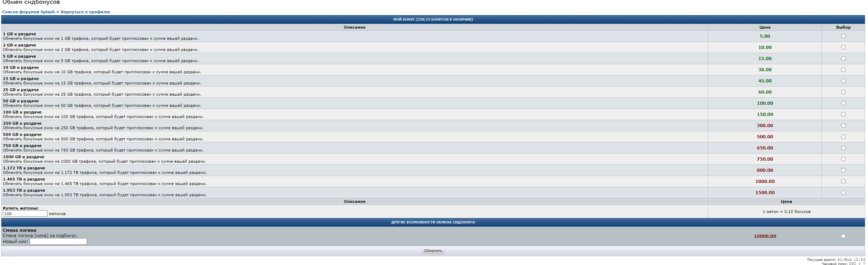Select the 750 GB option priced 650.00
This screenshot has height=265, width=868.
pos(843,148)
